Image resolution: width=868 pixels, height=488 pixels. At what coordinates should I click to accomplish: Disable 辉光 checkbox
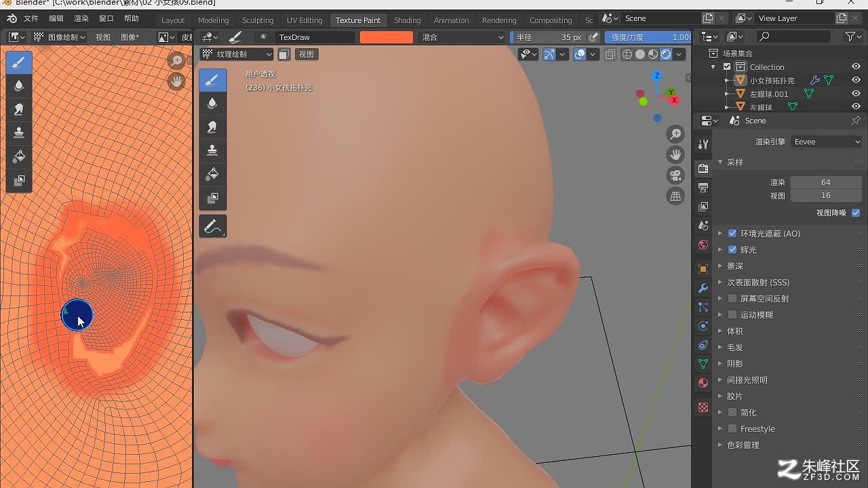coord(732,249)
